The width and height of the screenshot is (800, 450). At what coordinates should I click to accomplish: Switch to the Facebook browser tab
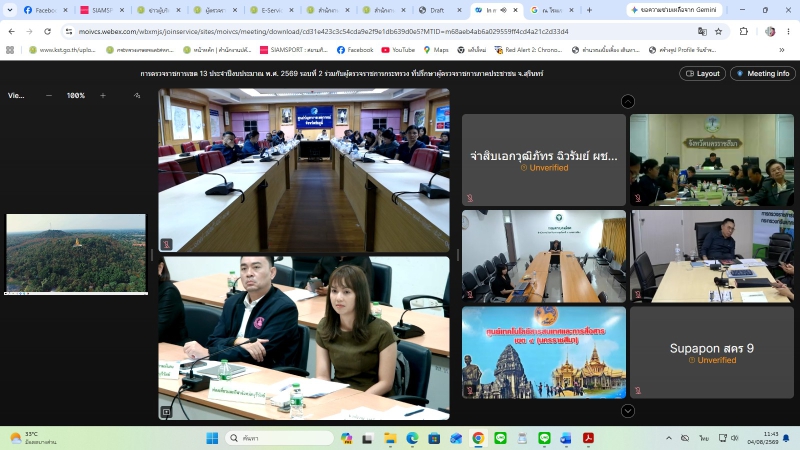tap(46, 10)
